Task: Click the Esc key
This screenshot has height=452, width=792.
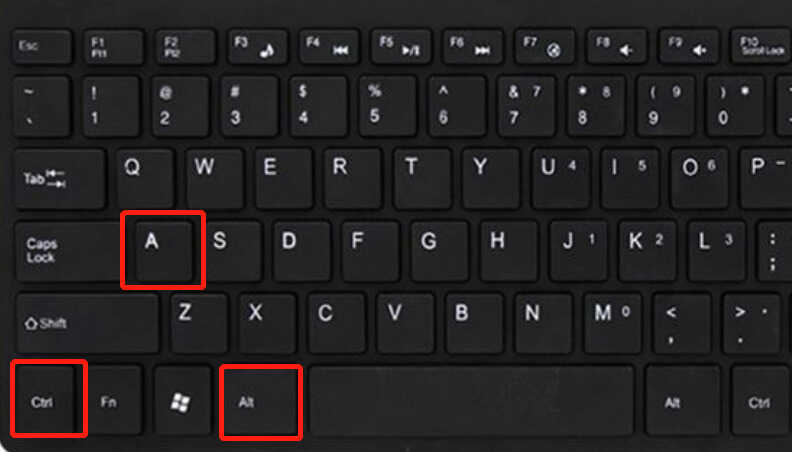Action: (41, 46)
